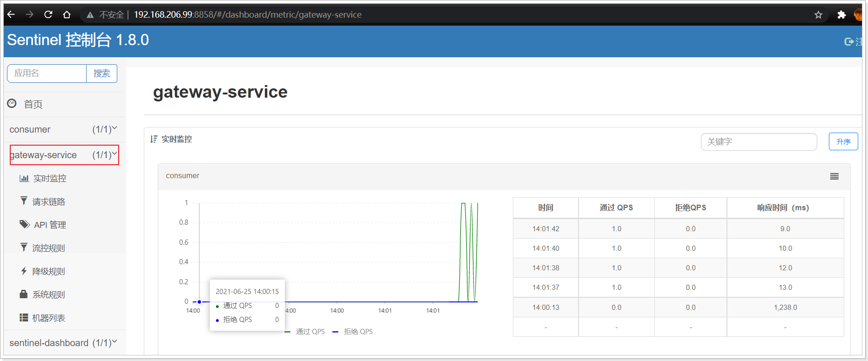Expand sentinel-dashboard chevron in sidebar
Screen dimensions: 868x361
coord(114,341)
